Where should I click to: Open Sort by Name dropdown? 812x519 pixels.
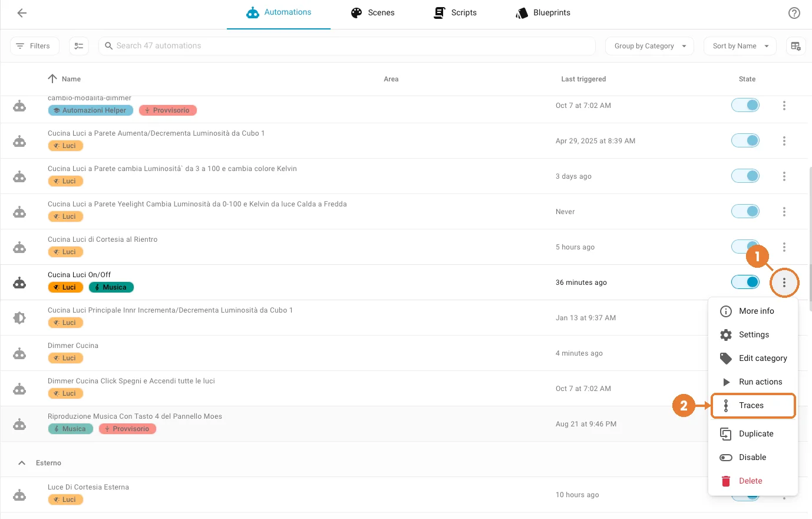point(740,46)
